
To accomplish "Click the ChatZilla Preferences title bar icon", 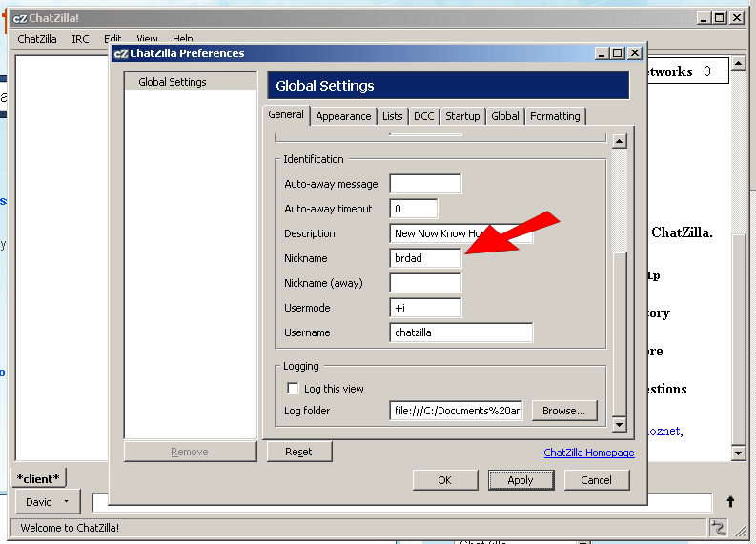I will 120,54.
